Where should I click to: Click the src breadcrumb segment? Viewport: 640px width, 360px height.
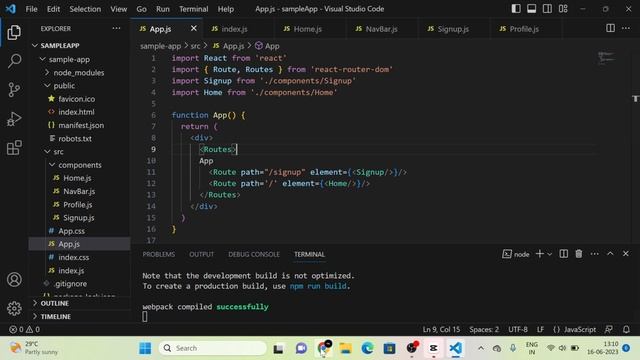[x=196, y=46]
